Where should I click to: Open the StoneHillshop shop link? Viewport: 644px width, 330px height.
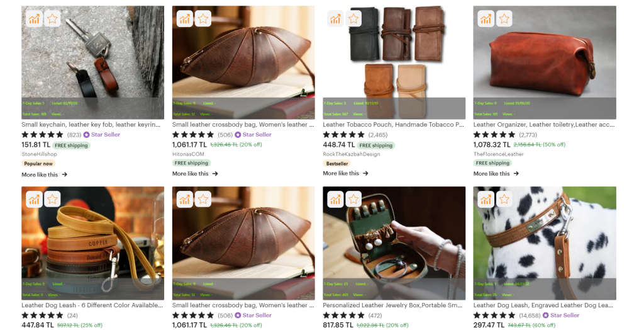tap(38, 154)
